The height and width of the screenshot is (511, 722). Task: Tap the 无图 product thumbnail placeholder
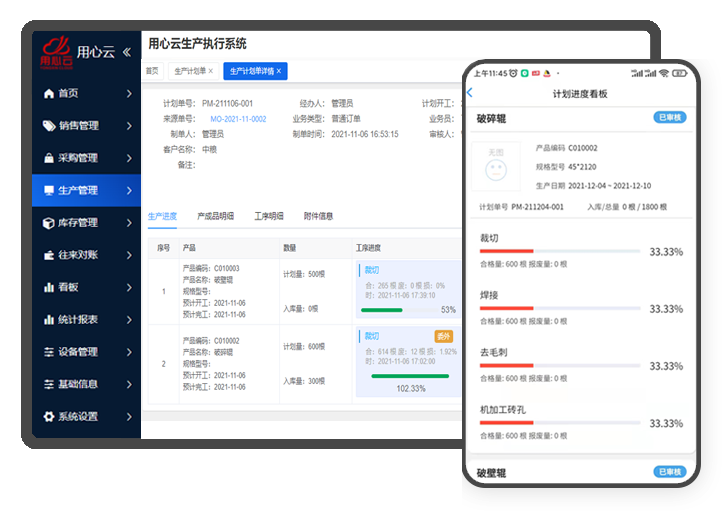[x=496, y=166]
